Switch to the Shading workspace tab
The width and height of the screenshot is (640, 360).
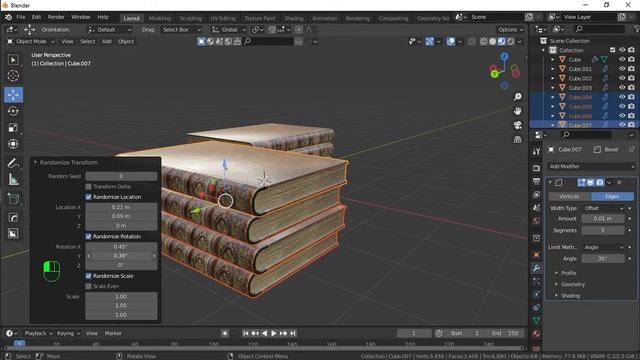[294, 18]
